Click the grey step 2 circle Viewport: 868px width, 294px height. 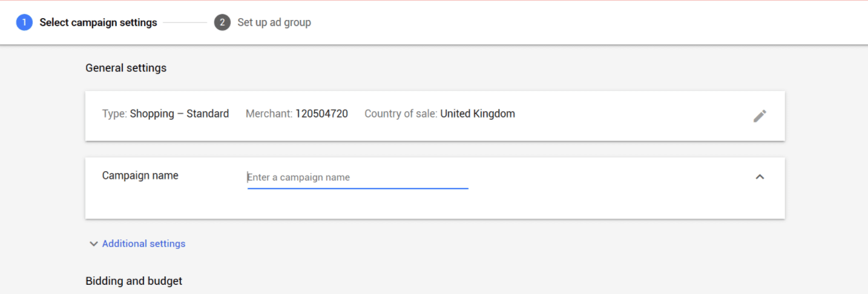pyautogui.click(x=222, y=22)
